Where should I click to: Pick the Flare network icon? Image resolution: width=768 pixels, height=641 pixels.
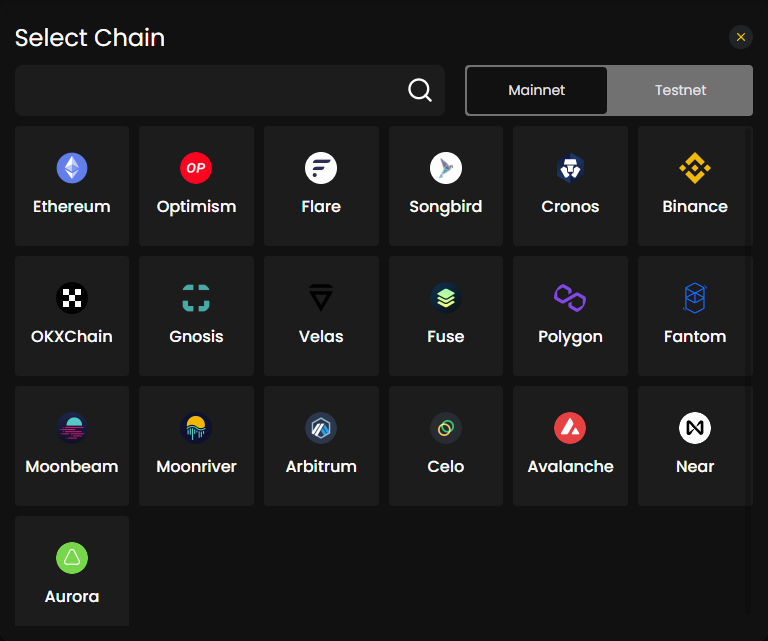tap(321, 168)
